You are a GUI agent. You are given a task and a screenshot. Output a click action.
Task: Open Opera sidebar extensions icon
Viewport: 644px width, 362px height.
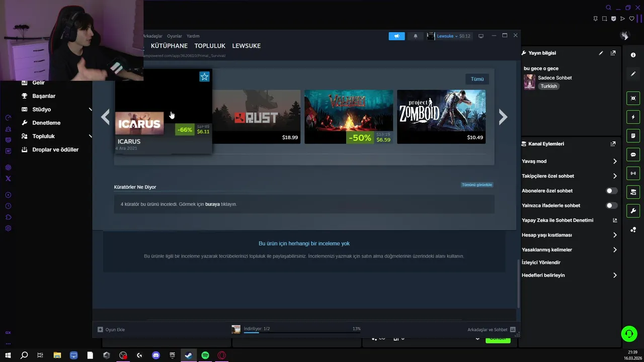8,217
